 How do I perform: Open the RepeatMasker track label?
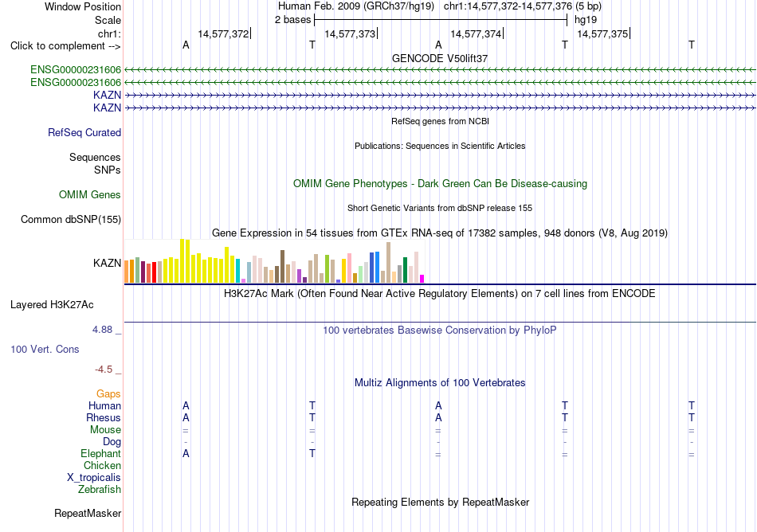pyautogui.click(x=88, y=514)
